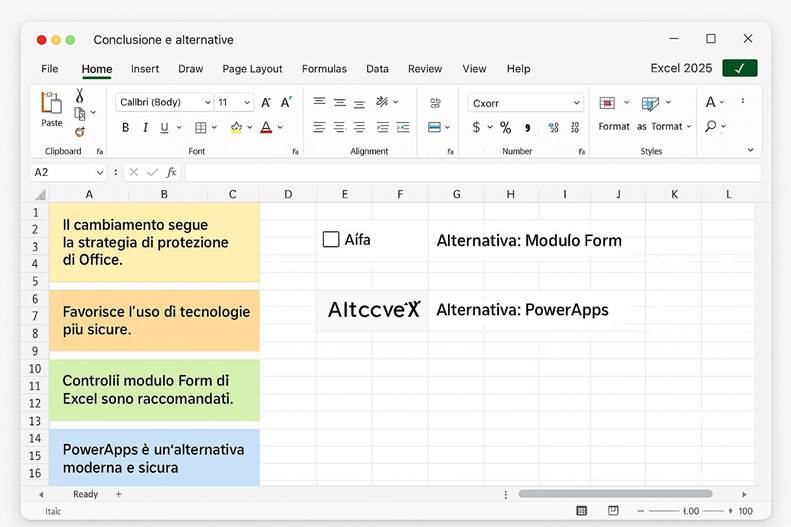Click the yellow fill color swatch
Image resolution: width=791 pixels, height=527 pixels.
tap(236, 127)
